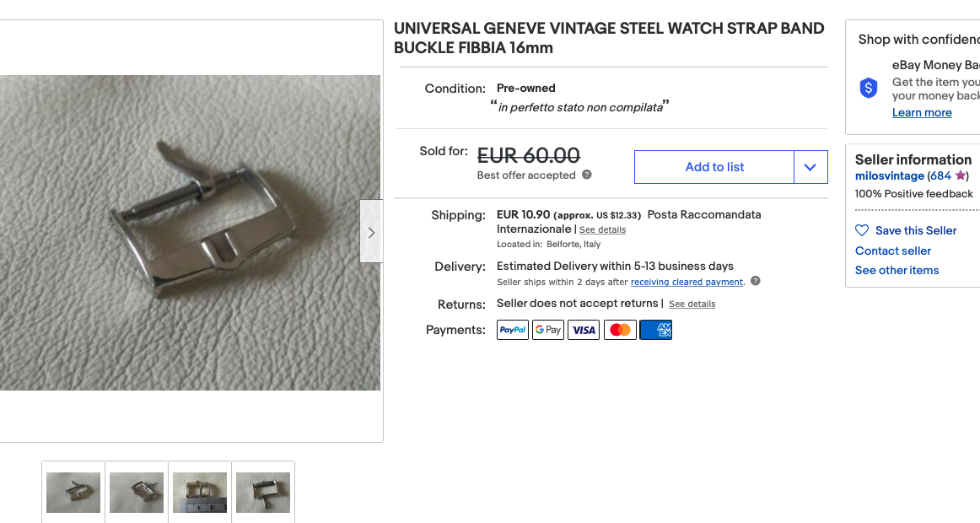
Task: Click the Google Pay payment icon
Action: 548,330
